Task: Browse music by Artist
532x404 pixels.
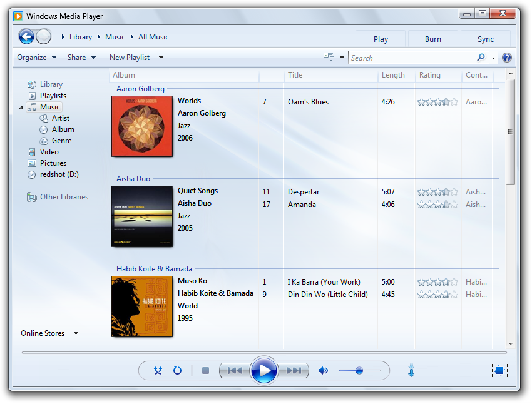Action: (60, 118)
